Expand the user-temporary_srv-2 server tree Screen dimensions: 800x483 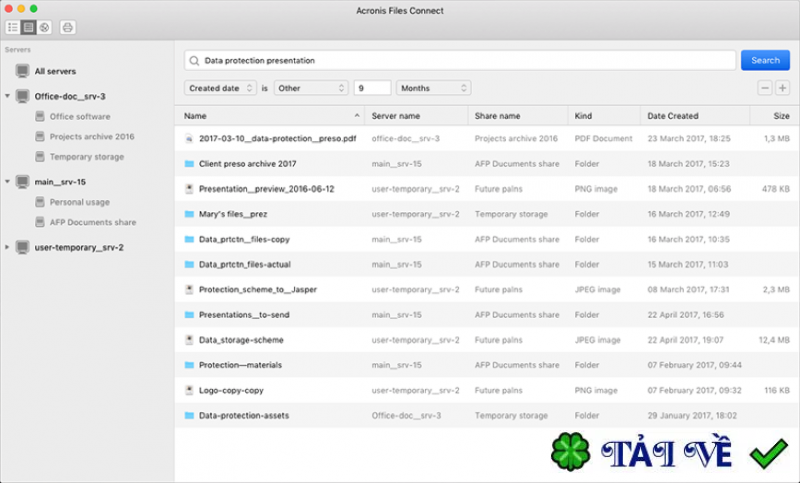(7, 247)
